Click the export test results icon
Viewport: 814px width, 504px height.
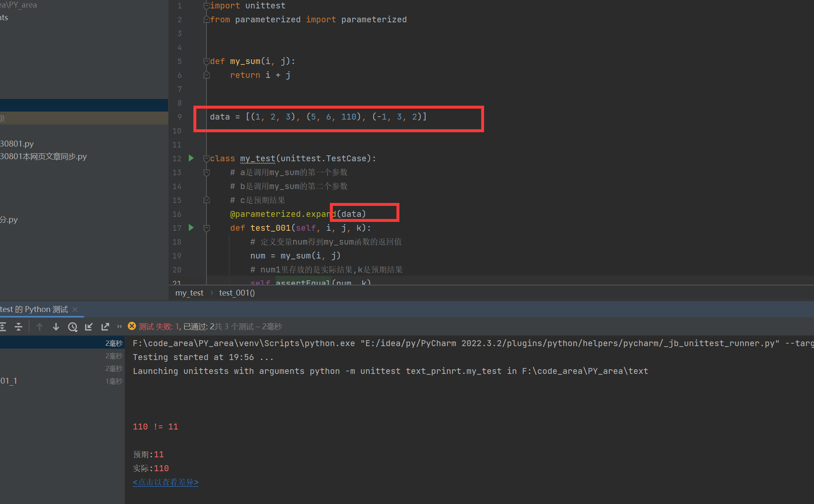click(x=105, y=327)
